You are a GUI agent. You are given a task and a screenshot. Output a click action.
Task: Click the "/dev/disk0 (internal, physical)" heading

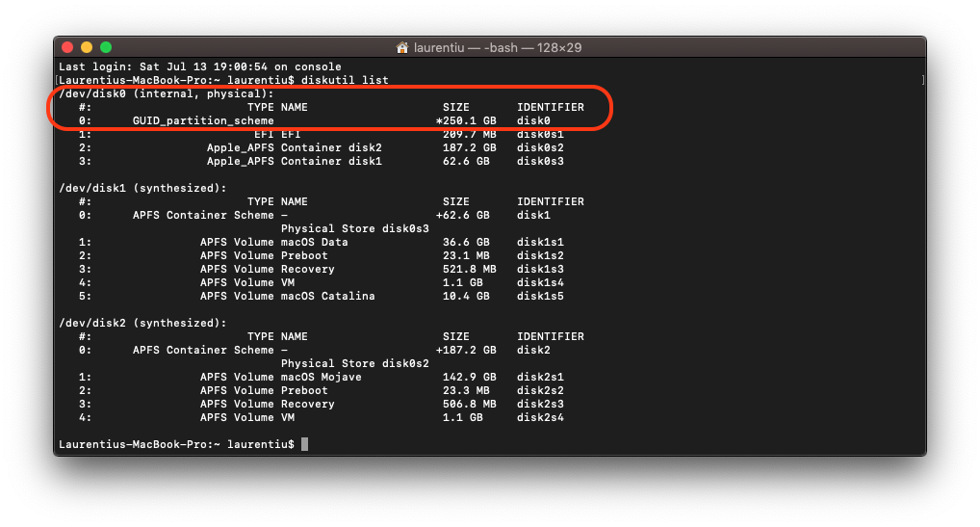pos(167,93)
